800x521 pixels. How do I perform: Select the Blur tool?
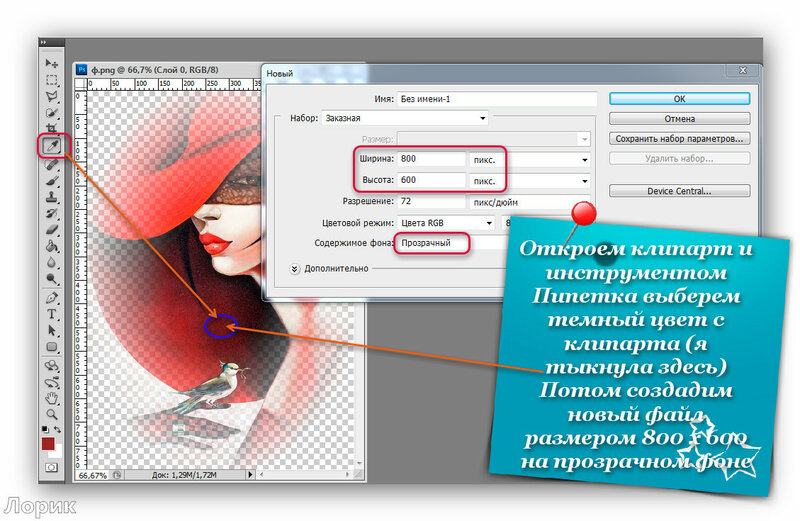52,262
